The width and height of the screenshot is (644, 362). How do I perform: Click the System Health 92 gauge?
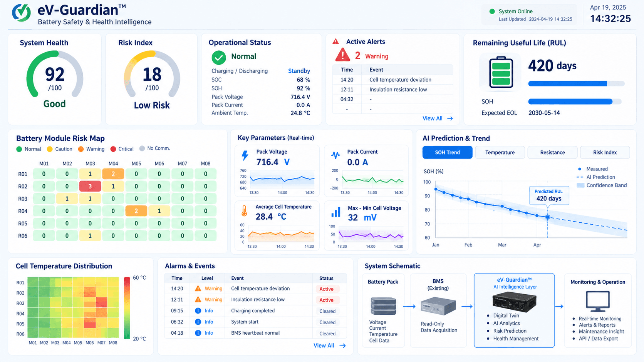coord(55,74)
